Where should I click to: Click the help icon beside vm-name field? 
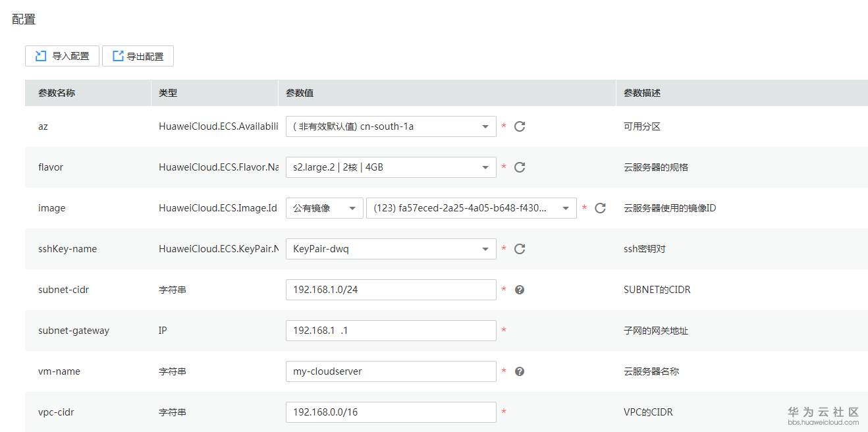pyautogui.click(x=520, y=371)
